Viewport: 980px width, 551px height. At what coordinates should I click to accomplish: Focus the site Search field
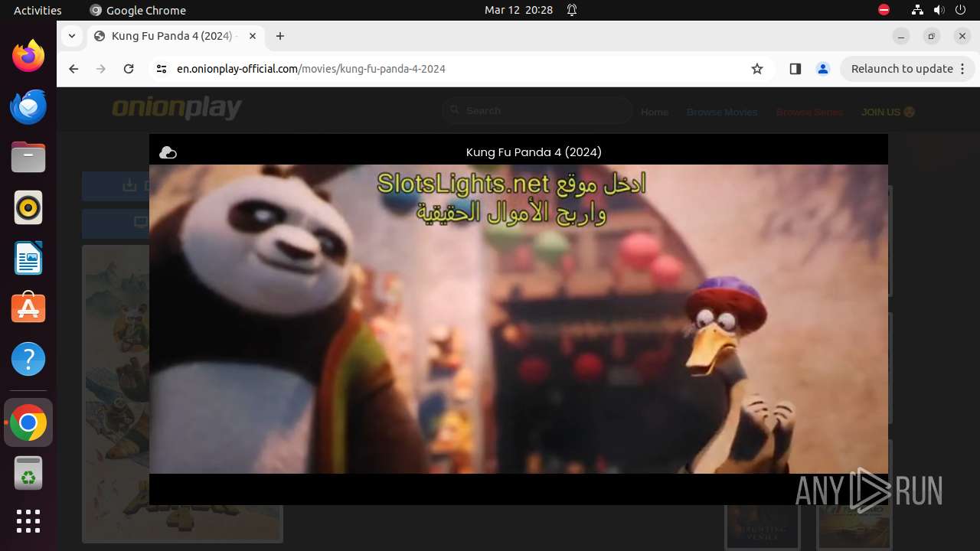tap(537, 111)
